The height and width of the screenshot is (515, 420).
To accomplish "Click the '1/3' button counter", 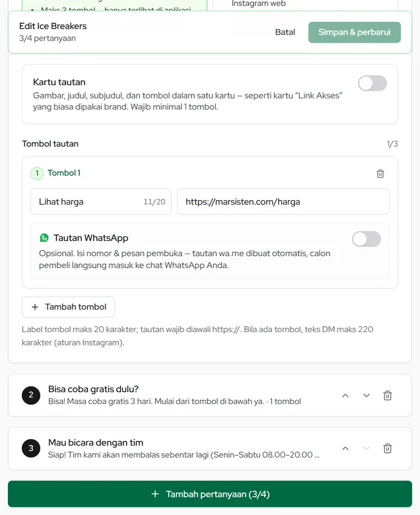I will coord(392,144).
